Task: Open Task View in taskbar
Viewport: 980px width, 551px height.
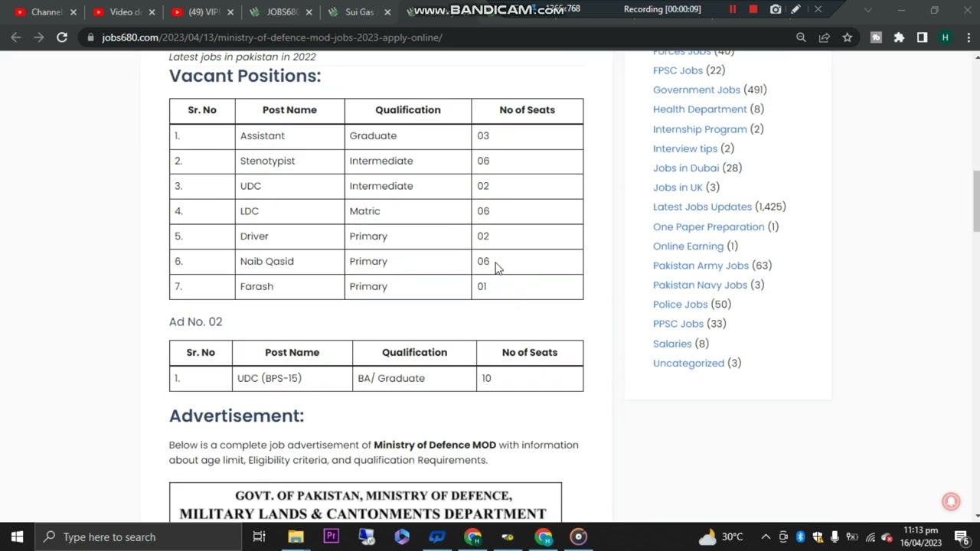Action: tap(259, 536)
